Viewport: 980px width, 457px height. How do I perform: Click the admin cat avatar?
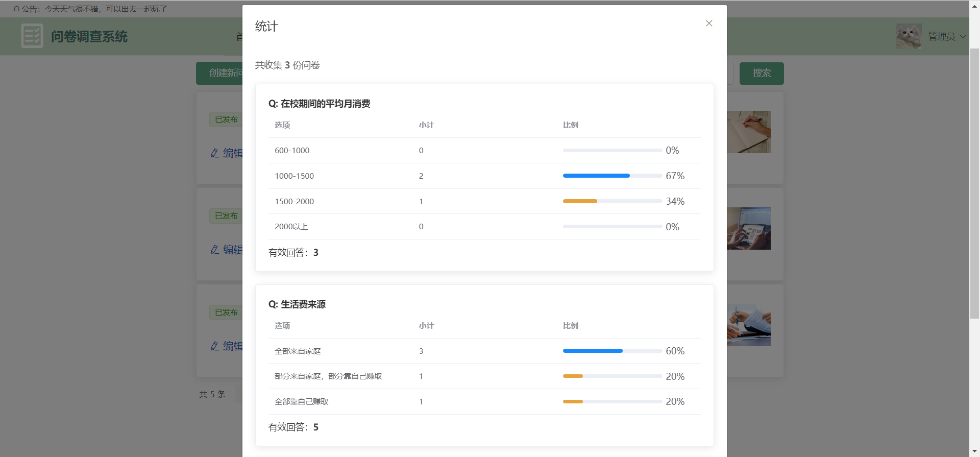point(909,36)
